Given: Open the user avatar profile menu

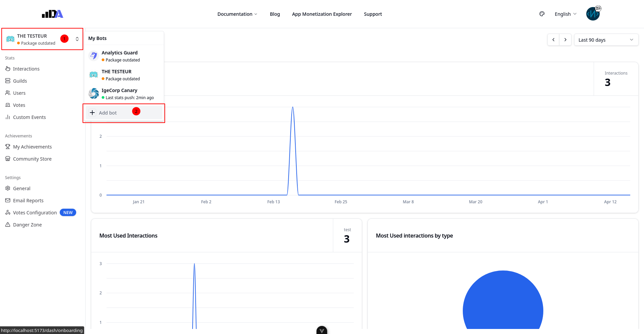Looking at the screenshot, I should [x=593, y=14].
